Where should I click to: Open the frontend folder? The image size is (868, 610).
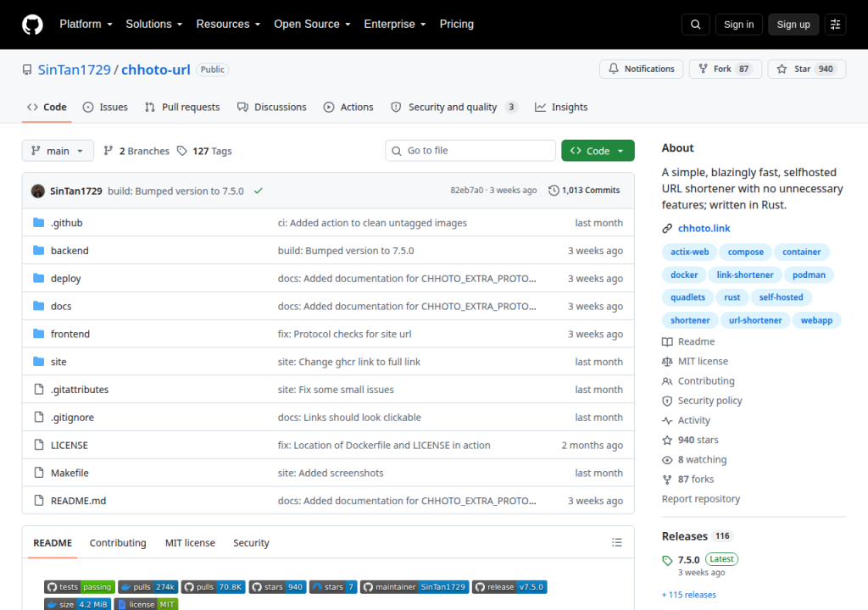click(70, 334)
